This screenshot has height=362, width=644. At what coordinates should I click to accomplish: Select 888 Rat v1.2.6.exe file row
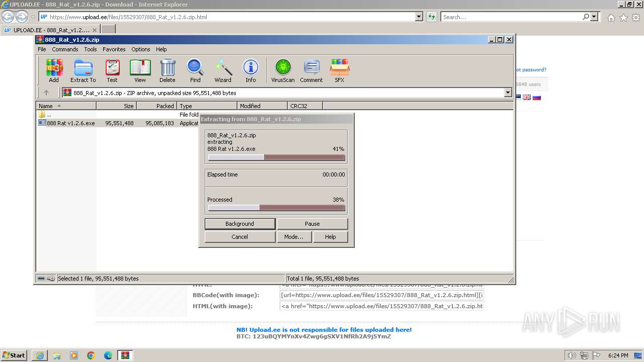pyautogui.click(x=119, y=123)
